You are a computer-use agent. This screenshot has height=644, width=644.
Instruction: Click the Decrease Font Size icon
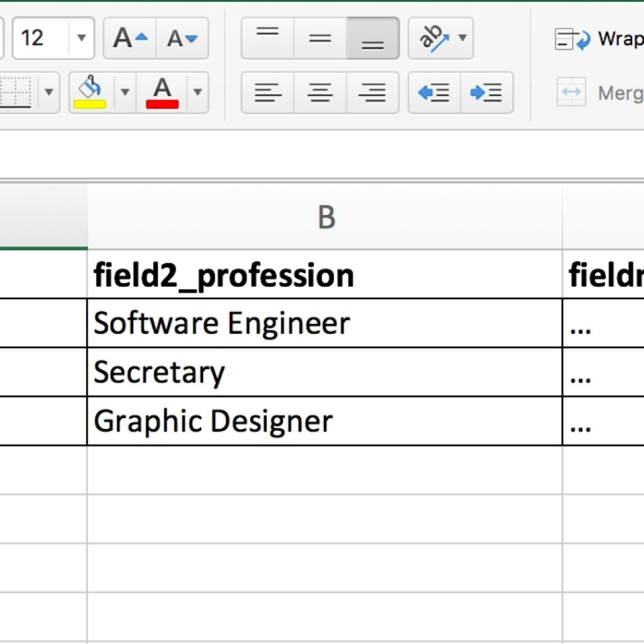tap(181, 38)
